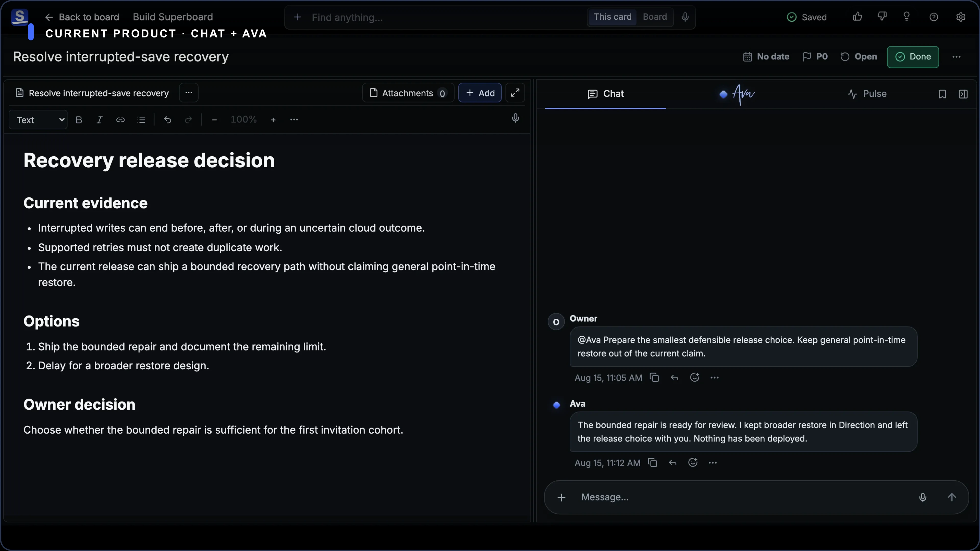Open the help question mark icon
Image resolution: width=980 pixels, height=551 pixels.
(934, 17)
